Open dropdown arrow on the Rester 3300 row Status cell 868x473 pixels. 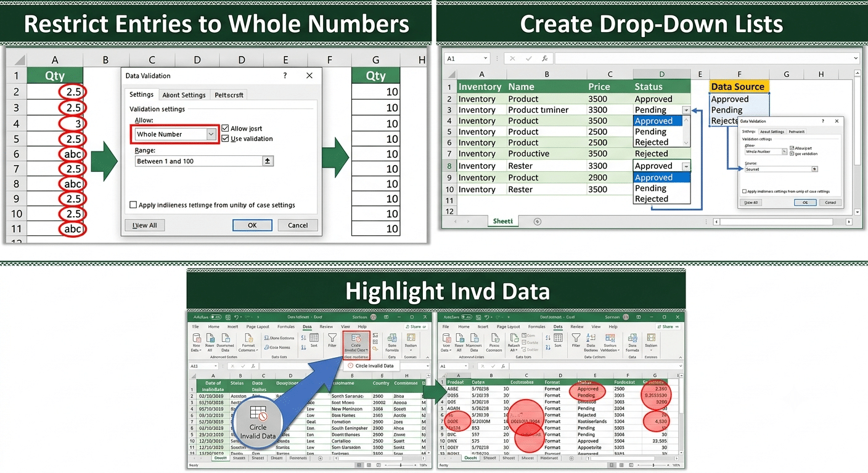pyautogui.click(x=686, y=166)
